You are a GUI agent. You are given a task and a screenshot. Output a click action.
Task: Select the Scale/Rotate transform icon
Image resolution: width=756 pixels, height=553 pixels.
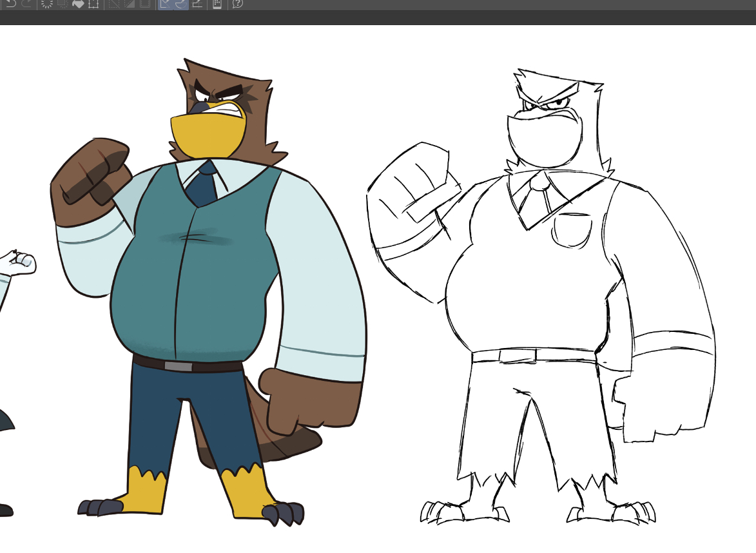point(93,3)
